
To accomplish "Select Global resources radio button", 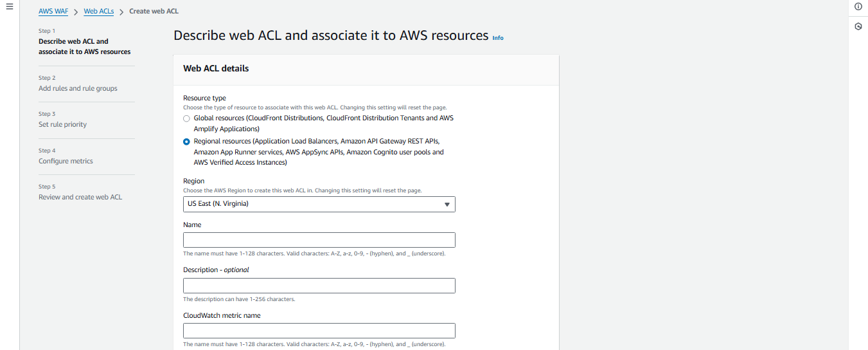I will (186, 118).
